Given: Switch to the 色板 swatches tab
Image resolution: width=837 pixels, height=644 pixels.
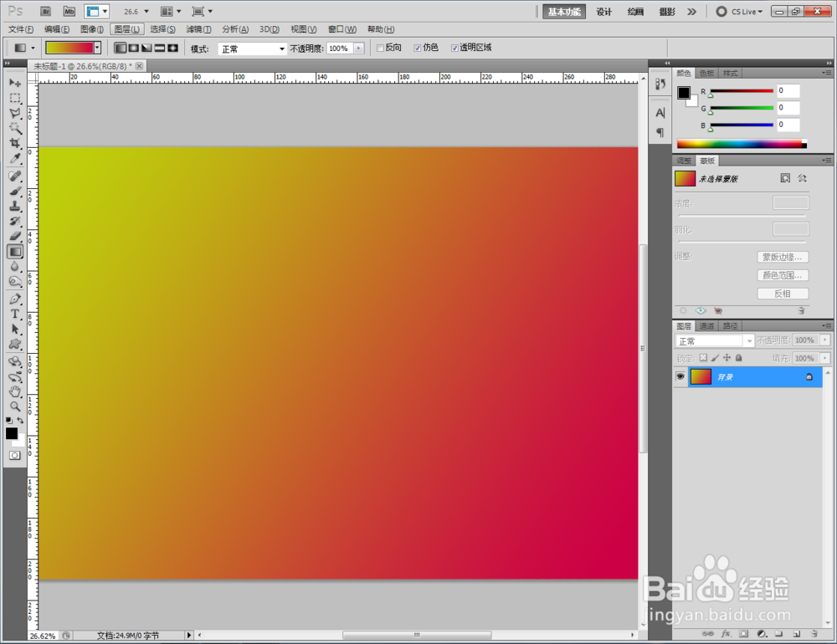Looking at the screenshot, I should pyautogui.click(x=706, y=73).
